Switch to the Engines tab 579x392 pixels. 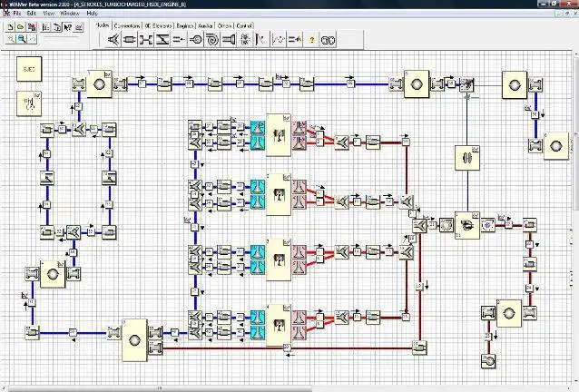point(184,25)
